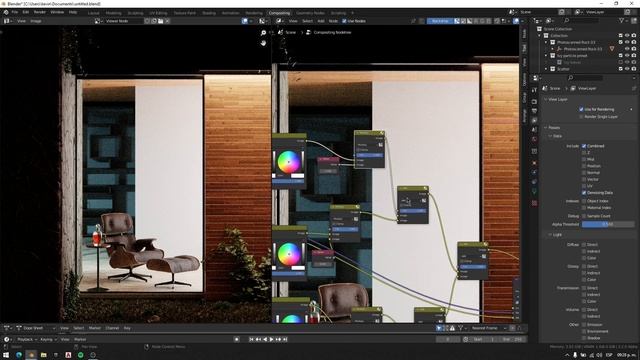This screenshot has height=360, width=640.
Task: Open the File menu
Action: point(15,12)
